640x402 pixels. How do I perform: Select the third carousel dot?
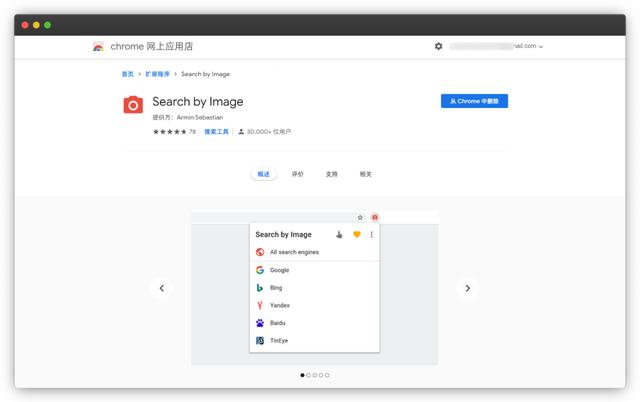tap(315, 375)
